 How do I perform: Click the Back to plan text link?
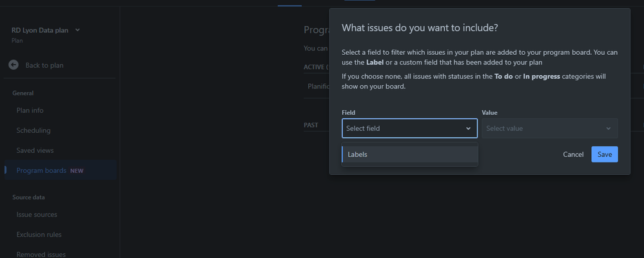(x=44, y=65)
